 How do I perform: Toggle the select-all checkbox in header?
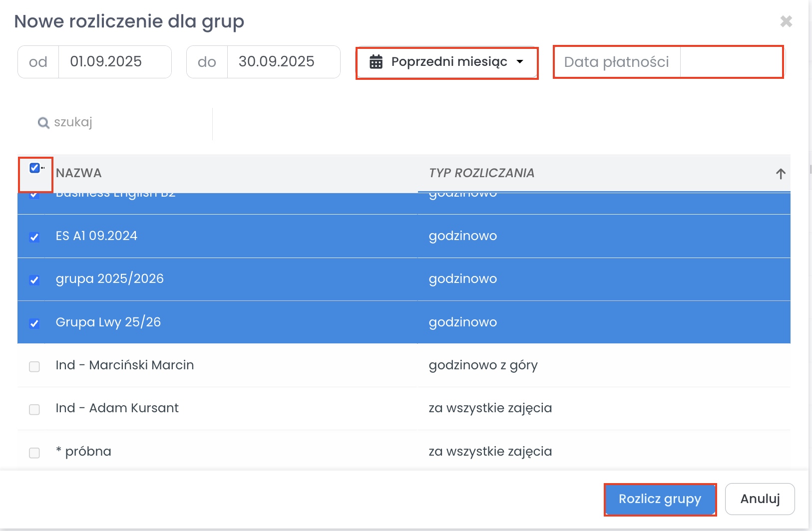click(34, 168)
